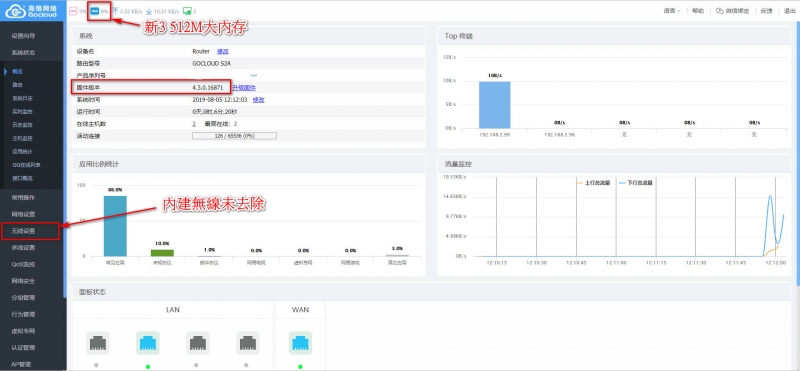The image size is (800, 371).
Task: Click the fourth LAN port icon
Action: tap(247, 343)
